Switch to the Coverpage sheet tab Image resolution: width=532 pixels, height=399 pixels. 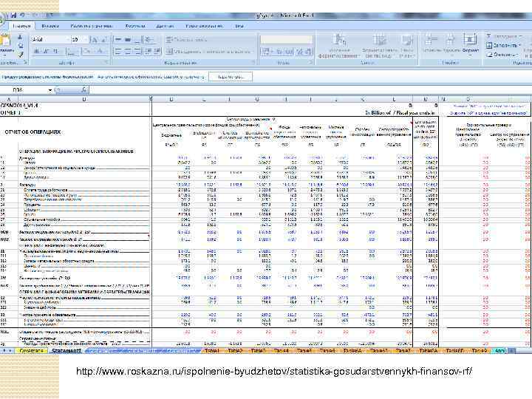click(x=32, y=351)
